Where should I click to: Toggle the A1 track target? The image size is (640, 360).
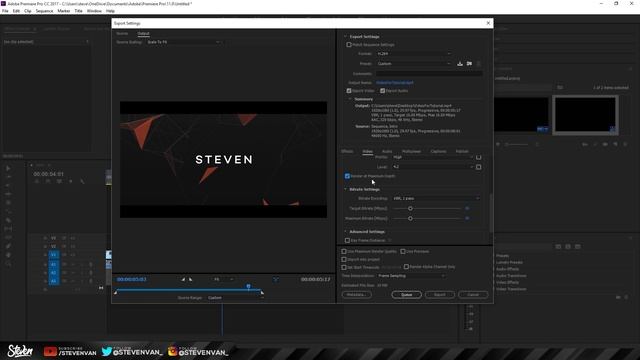pos(53,264)
